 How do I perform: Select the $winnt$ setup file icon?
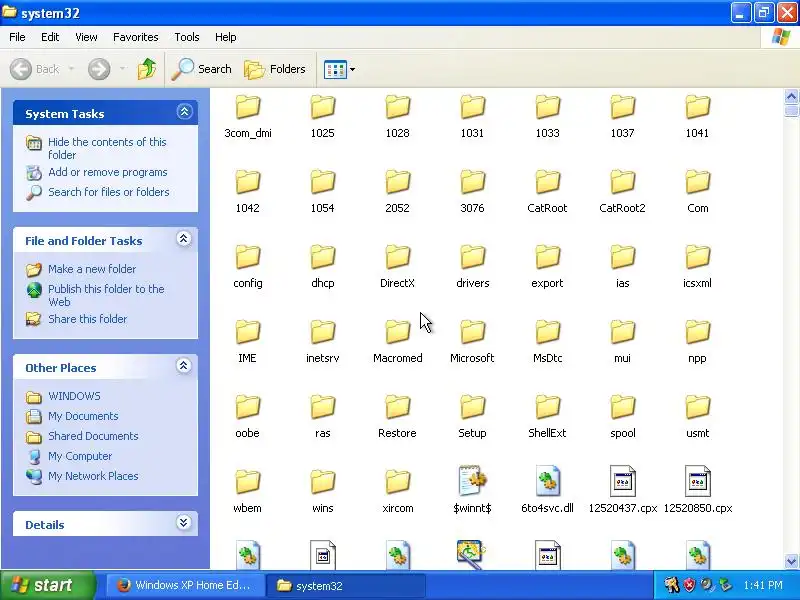click(x=472, y=481)
